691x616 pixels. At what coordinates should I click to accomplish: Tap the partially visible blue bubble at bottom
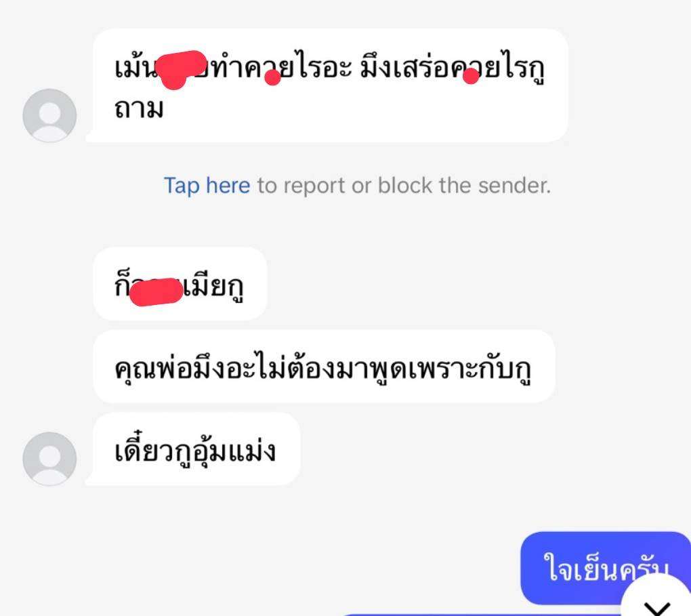480,614
